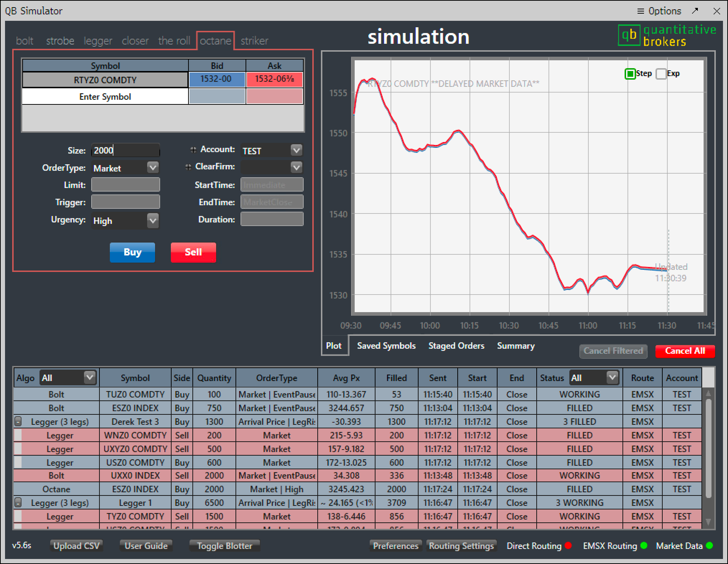This screenshot has width=728, height=564.
Task: Switch to the legger tab
Action: click(x=98, y=41)
